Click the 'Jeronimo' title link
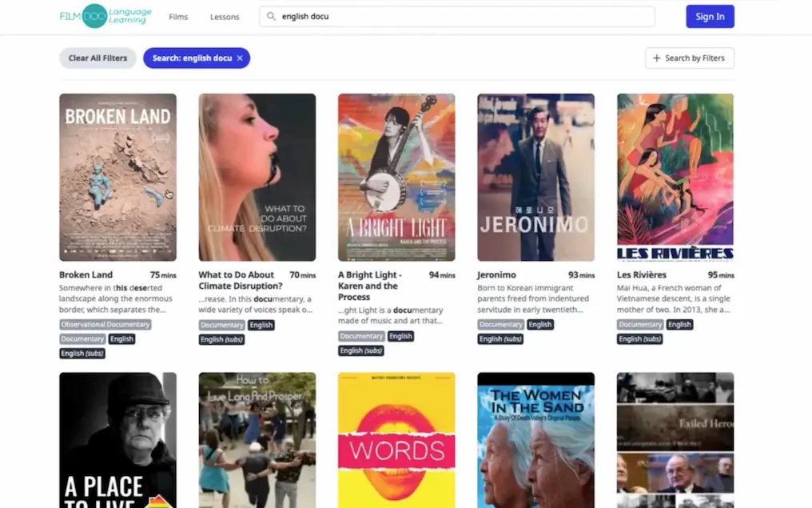This screenshot has width=812, height=508. click(496, 274)
